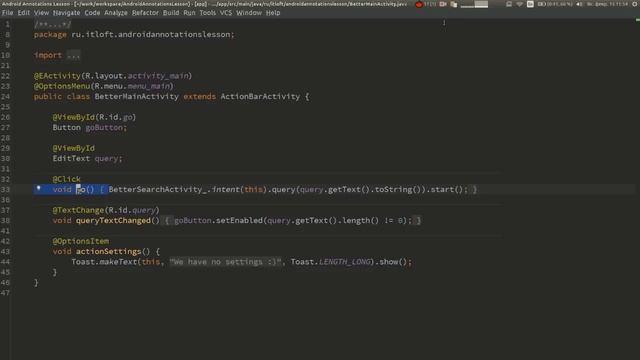Open the VCS menu
The height and width of the screenshot is (360, 640).
pyautogui.click(x=226, y=13)
